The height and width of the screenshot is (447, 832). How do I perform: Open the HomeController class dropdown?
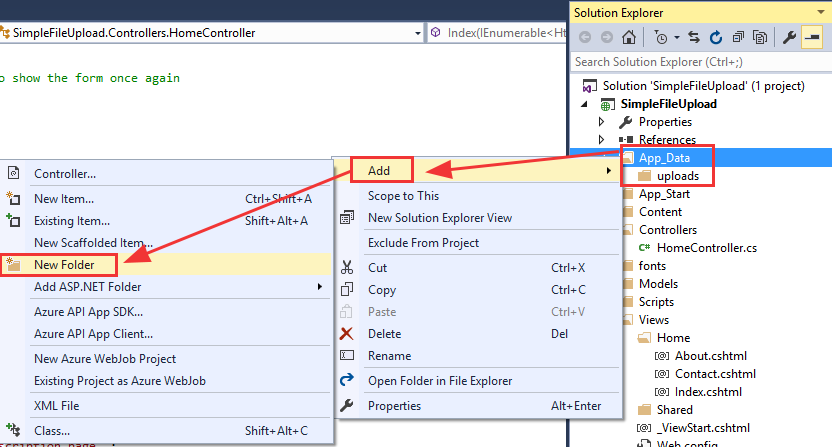[x=416, y=33]
